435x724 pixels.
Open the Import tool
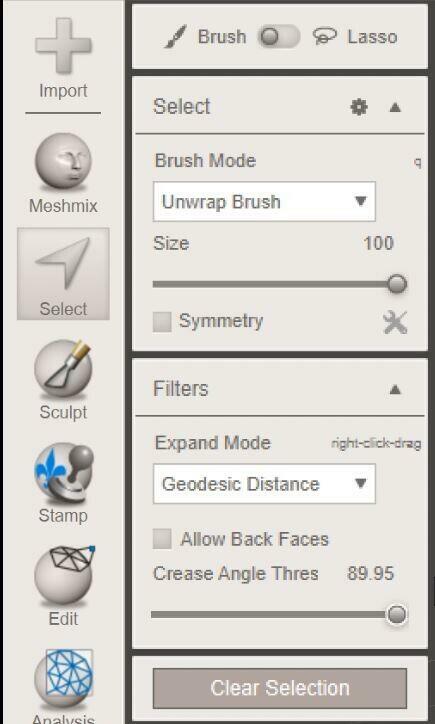coord(63,58)
